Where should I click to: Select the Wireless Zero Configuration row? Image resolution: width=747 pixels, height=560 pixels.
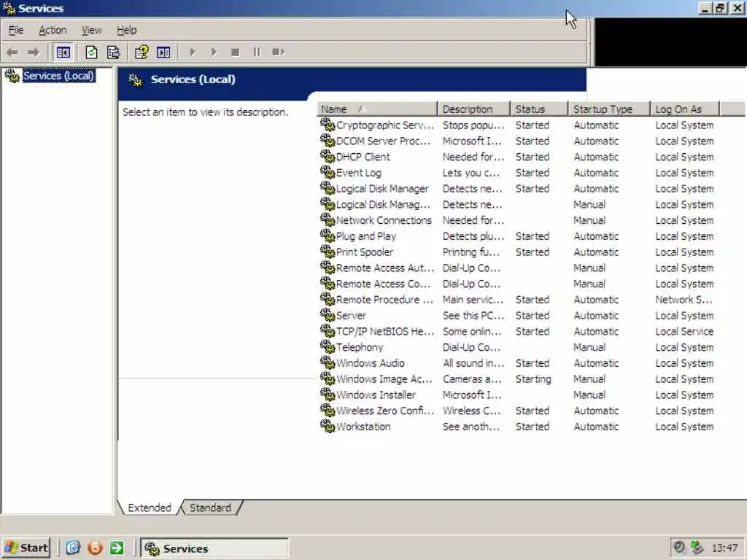pyautogui.click(x=518, y=411)
